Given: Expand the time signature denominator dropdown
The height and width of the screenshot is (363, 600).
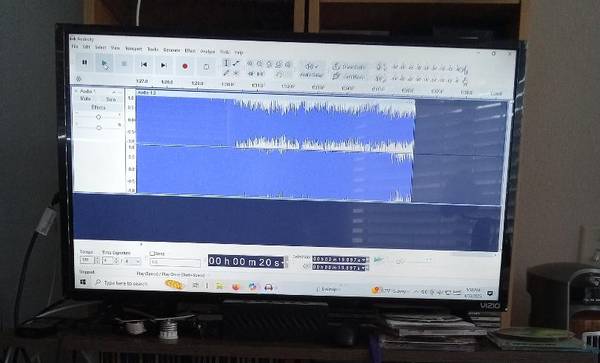Looking at the screenshot, I should 133,261.
